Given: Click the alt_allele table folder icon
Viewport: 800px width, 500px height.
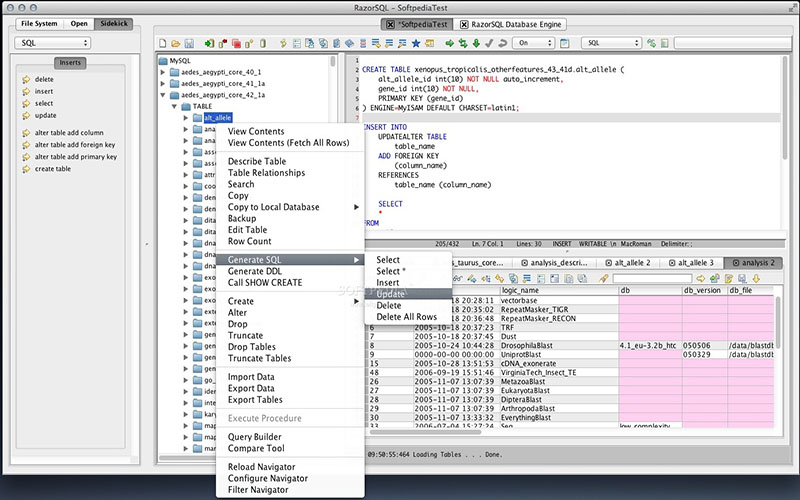Looking at the screenshot, I should click(197, 118).
